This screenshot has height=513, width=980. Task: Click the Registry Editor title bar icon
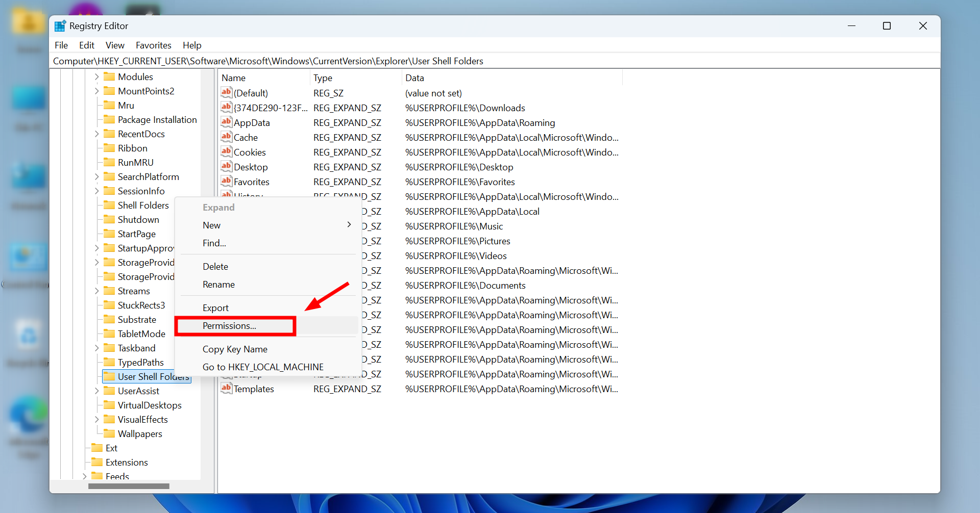pyautogui.click(x=60, y=25)
